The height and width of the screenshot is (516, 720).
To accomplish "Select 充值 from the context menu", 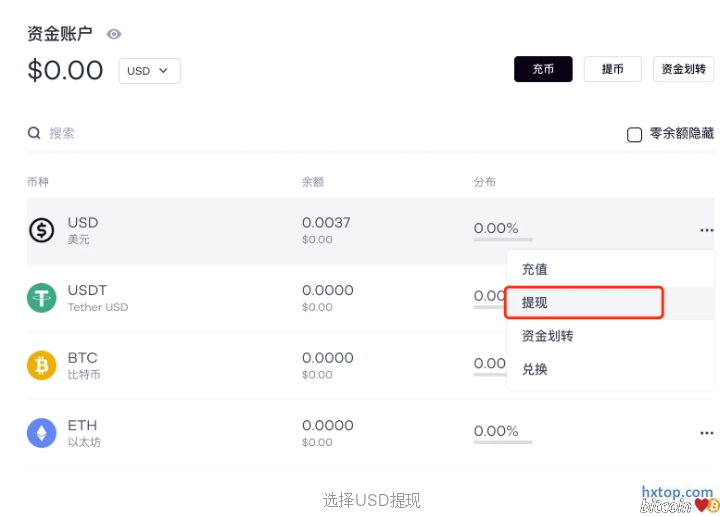I will pos(535,269).
